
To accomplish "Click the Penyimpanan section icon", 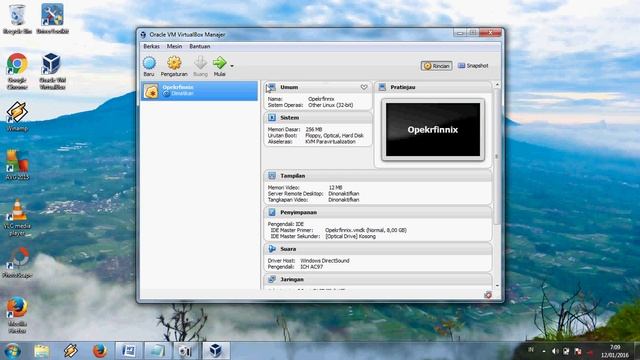I will point(272,212).
